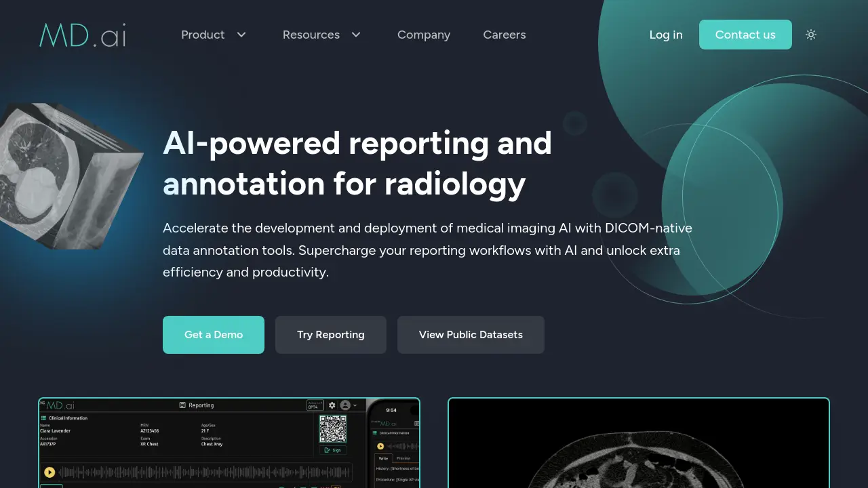Click the GPT4 model box in preview

(x=315, y=405)
